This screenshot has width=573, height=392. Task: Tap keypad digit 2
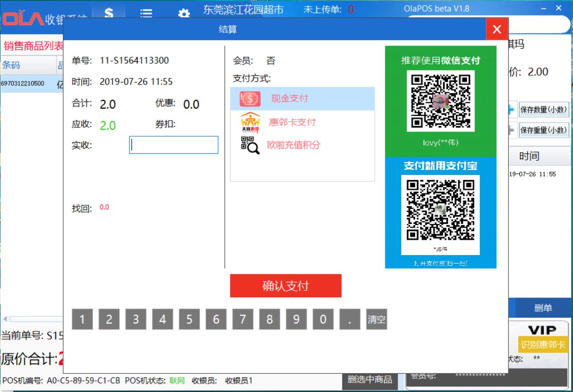(x=109, y=319)
